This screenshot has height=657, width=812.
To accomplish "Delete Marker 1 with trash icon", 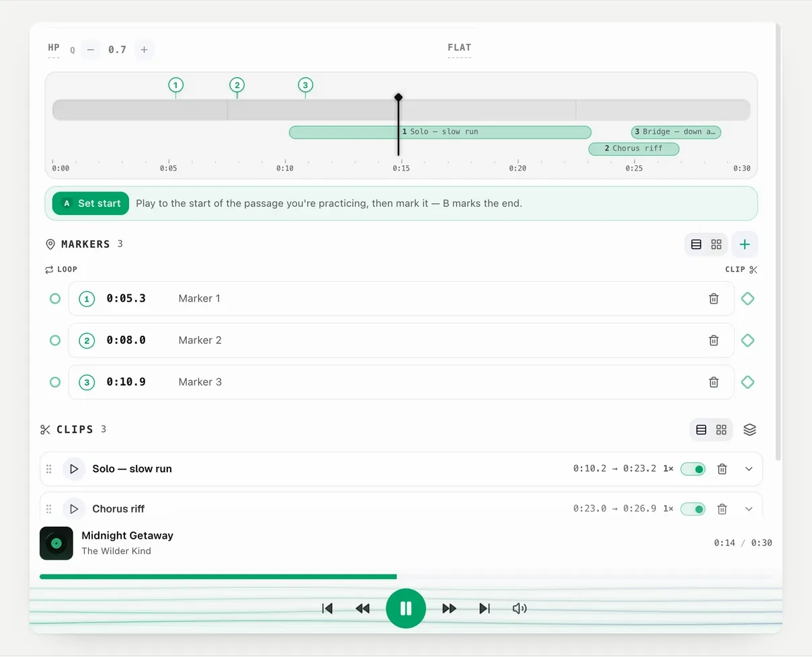I will [714, 298].
